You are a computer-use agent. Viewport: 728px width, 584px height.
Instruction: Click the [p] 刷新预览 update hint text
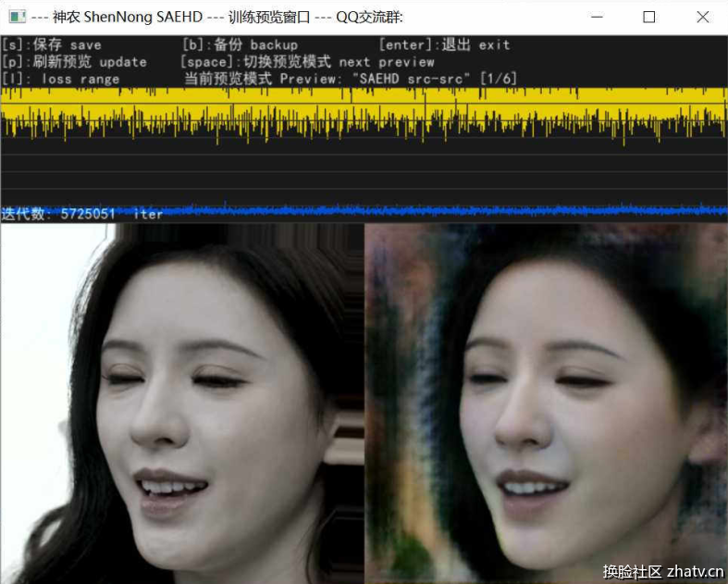pyautogui.click(x=74, y=62)
